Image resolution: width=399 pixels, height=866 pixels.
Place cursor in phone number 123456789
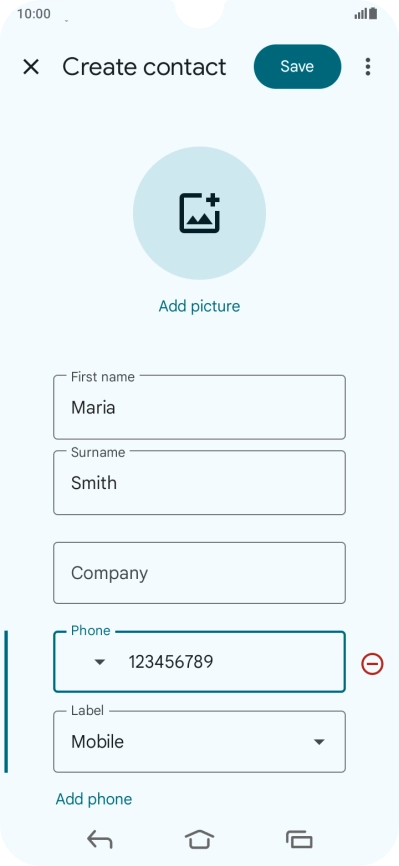click(171, 662)
